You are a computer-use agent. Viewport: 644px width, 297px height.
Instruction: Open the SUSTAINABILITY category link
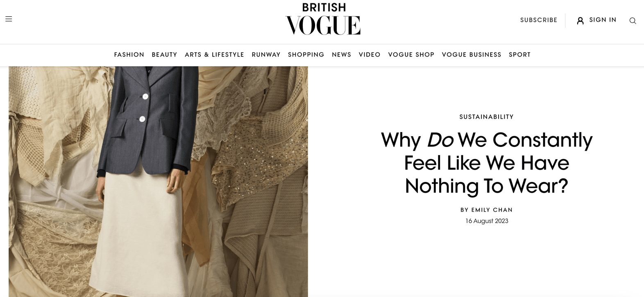tap(486, 117)
